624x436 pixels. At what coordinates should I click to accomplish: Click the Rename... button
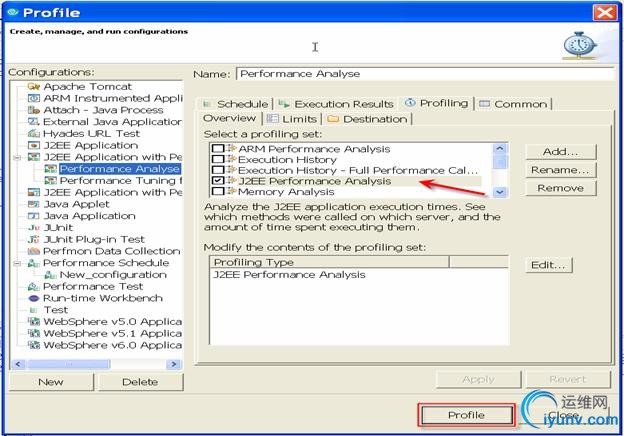561,170
